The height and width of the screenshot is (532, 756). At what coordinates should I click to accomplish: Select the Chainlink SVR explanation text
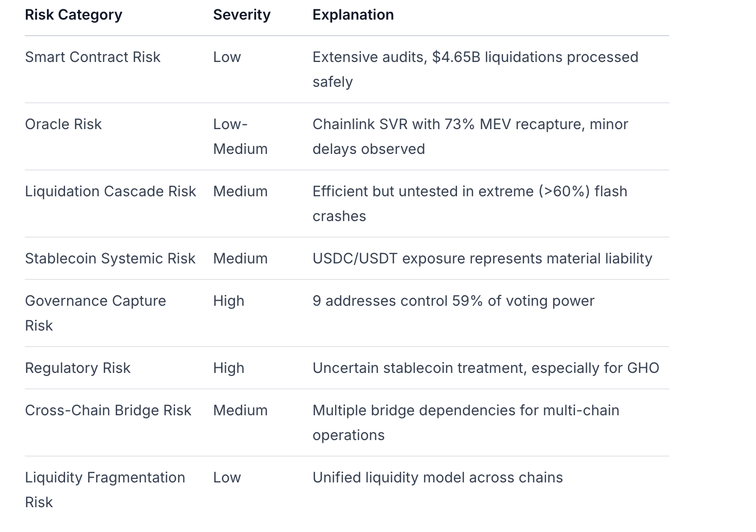(x=470, y=136)
